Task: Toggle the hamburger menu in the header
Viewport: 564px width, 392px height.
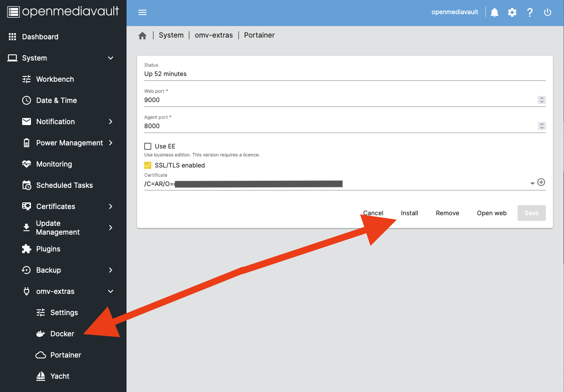Action: pos(142,12)
